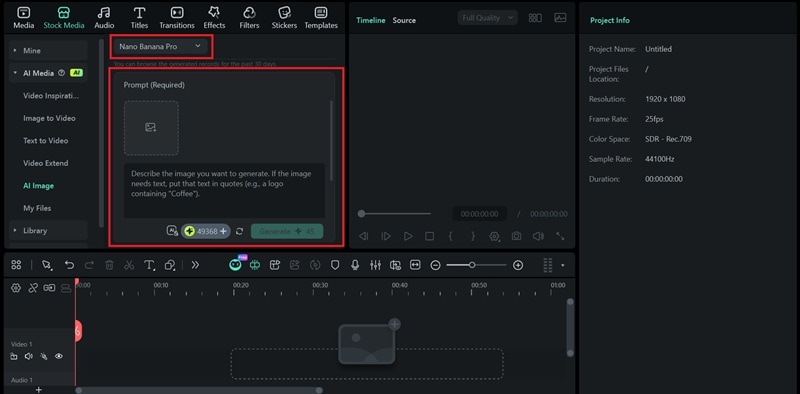Add more AI credits with 49368 button

pyautogui.click(x=206, y=231)
